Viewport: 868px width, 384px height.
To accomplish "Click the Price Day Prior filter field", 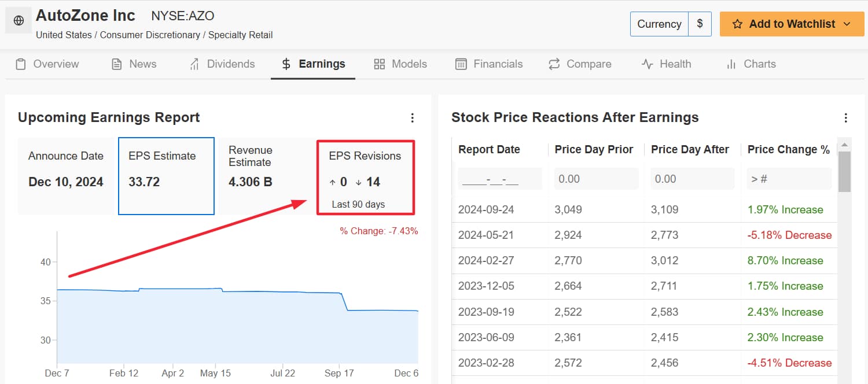I will point(597,179).
